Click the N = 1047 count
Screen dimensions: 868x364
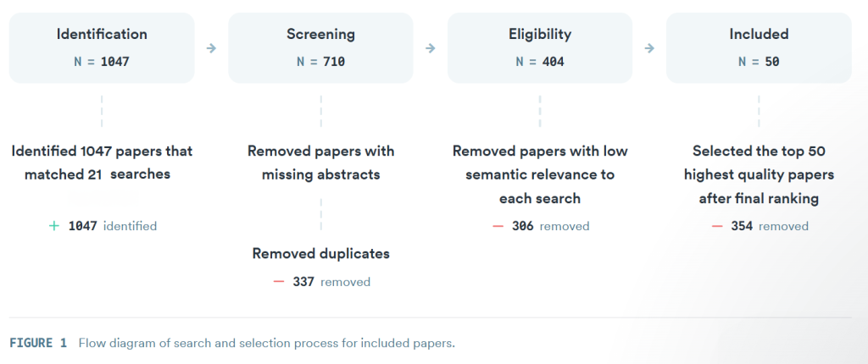pyautogui.click(x=102, y=62)
